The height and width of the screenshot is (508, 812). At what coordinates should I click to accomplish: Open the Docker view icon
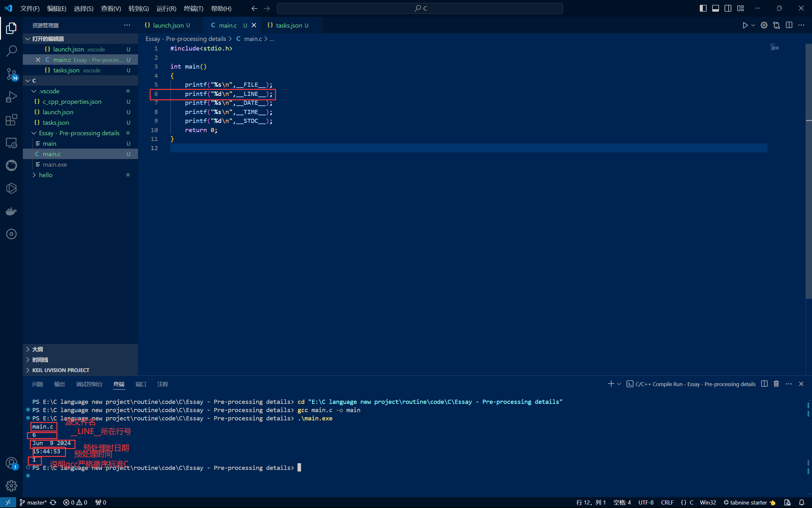[11, 211]
